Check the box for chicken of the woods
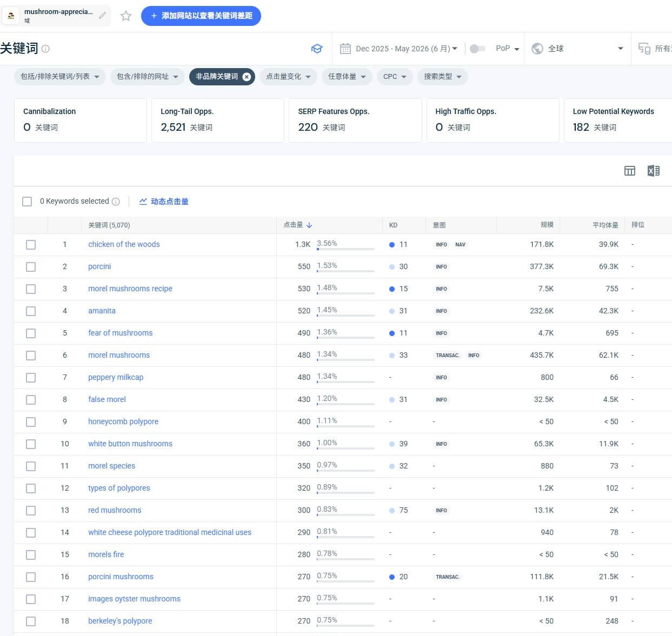The height and width of the screenshot is (636, 672). coord(31,245)
